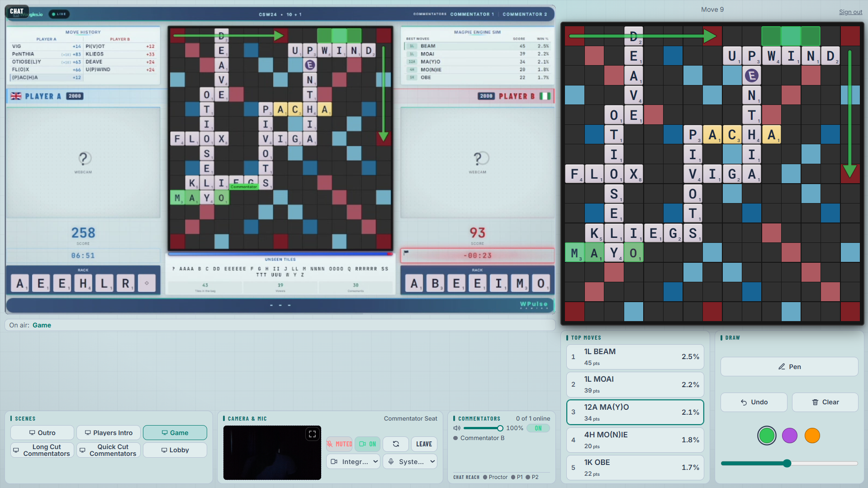This screenshot has height=488, width=868.
Task: Expand the camera preview to fullscreen
Action: [x=312, y=434]
